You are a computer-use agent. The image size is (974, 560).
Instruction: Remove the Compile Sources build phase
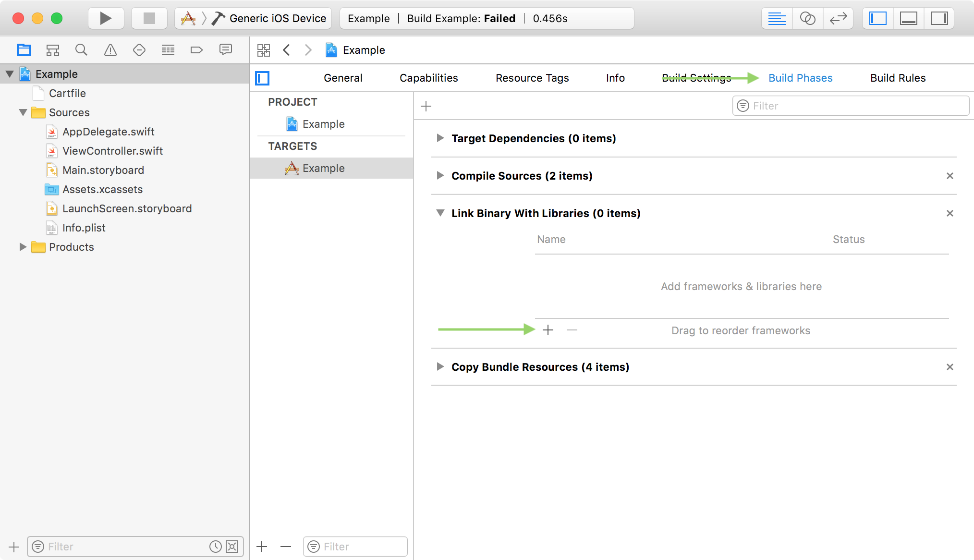pos(950,176)
